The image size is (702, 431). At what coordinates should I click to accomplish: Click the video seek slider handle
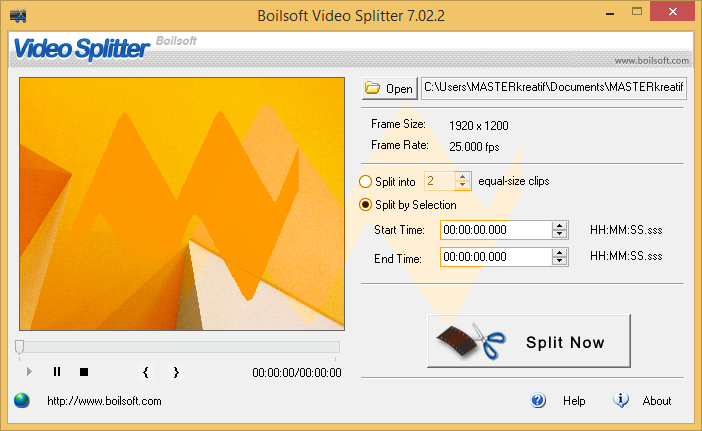click(x=19, y=346)
